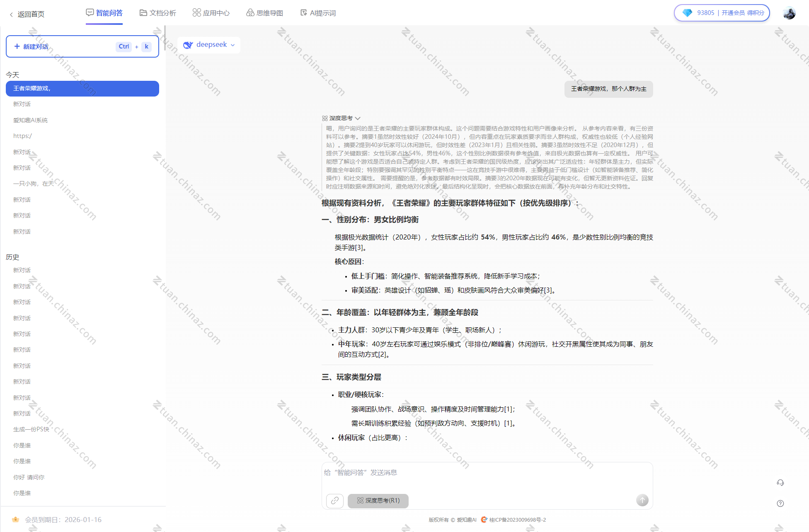The height and width of the screenshot is (532, 809).
Task: Open user avatar menu
Action: coord(789,13)
